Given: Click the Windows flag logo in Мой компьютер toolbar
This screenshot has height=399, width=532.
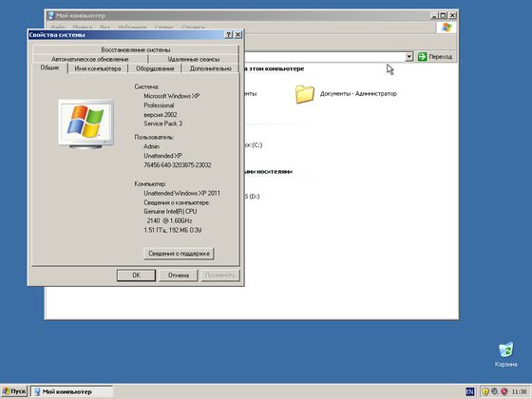Looking at the screenshot, I should point(446,28).
